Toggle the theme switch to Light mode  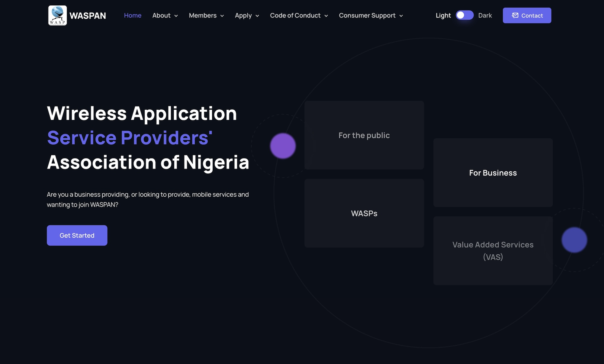(x=464, y=15)
